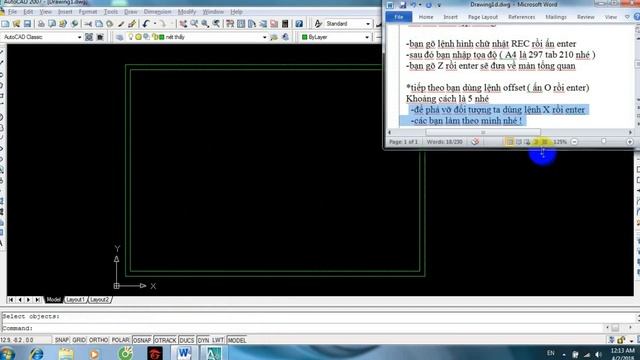Switch to the Layout1 tab

click(75, 300)
